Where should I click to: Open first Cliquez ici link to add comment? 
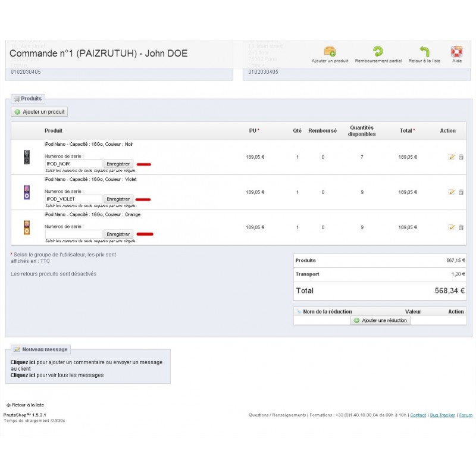point(23,362)
